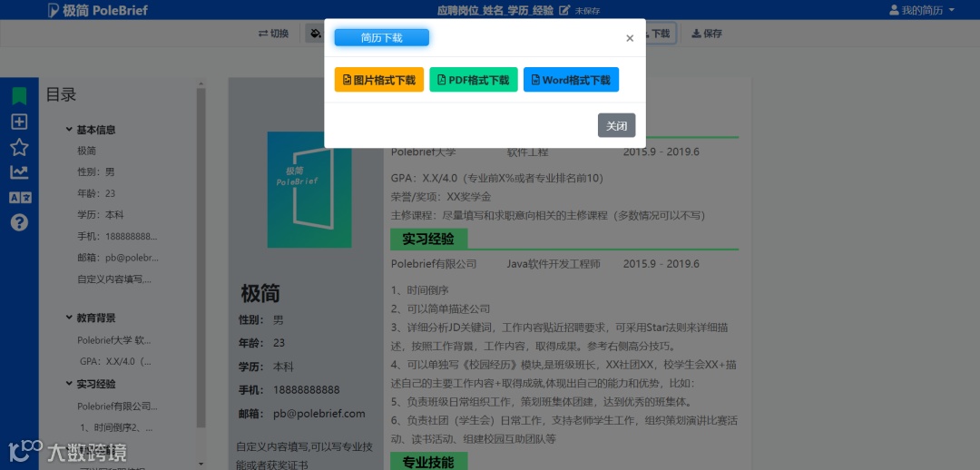Click the 未保存 status text
The width and height of the screenshot is (980, 470).
pyautogui.click(x=587, y=11)
